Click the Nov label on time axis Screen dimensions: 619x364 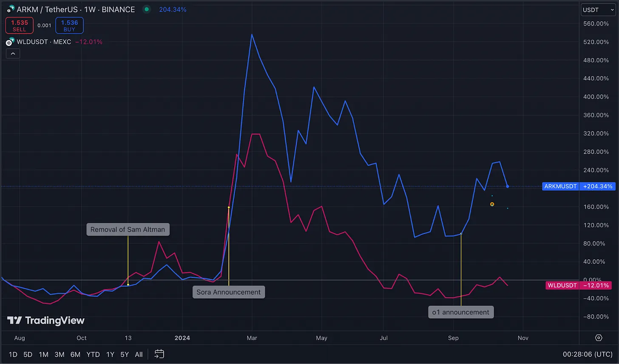click(x=523, y=338)
